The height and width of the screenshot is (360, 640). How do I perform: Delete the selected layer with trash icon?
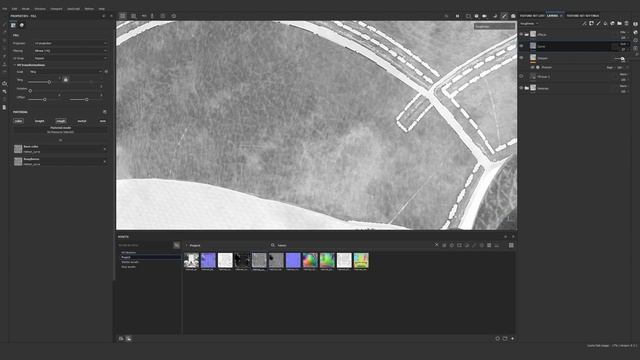(627, 24)
